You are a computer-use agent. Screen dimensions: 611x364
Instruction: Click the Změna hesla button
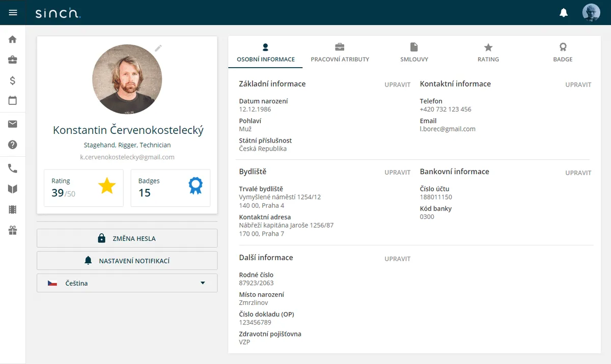click(x=127, y=238)
